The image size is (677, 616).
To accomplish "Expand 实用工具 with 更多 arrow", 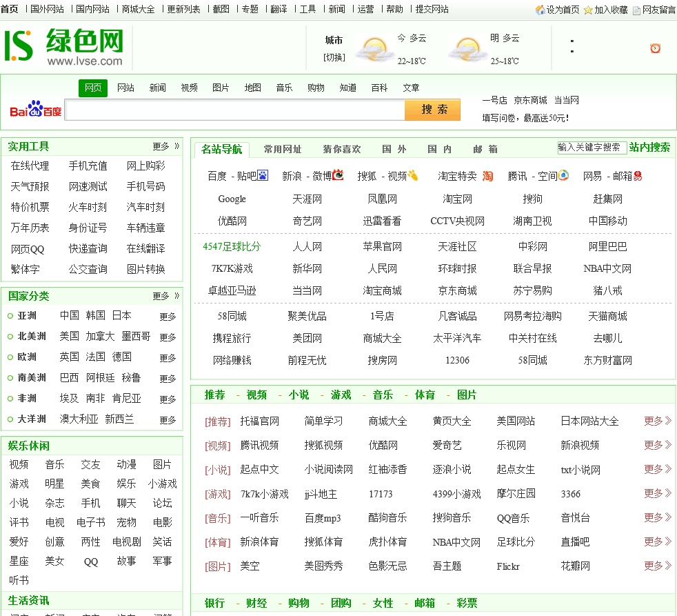I will point(165,146).
